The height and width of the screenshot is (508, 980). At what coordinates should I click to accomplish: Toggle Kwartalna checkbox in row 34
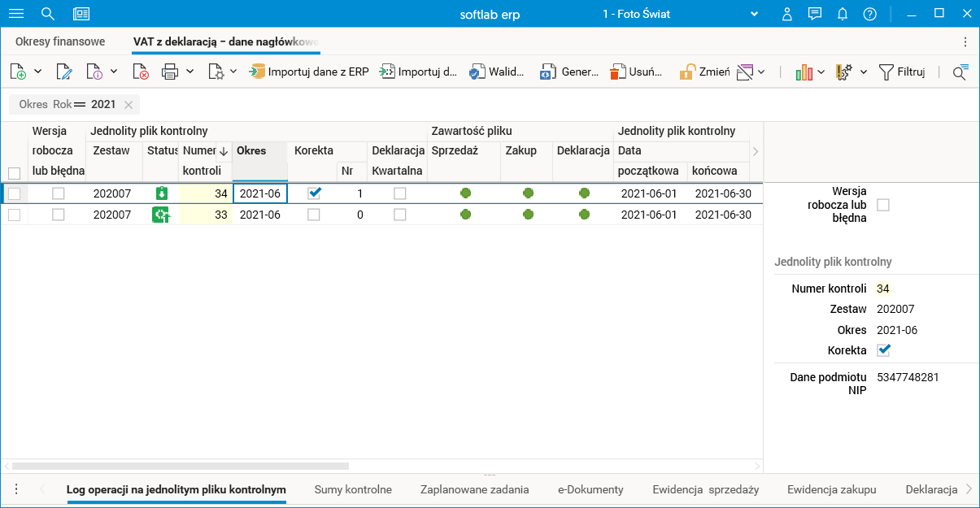click(400, 193)
